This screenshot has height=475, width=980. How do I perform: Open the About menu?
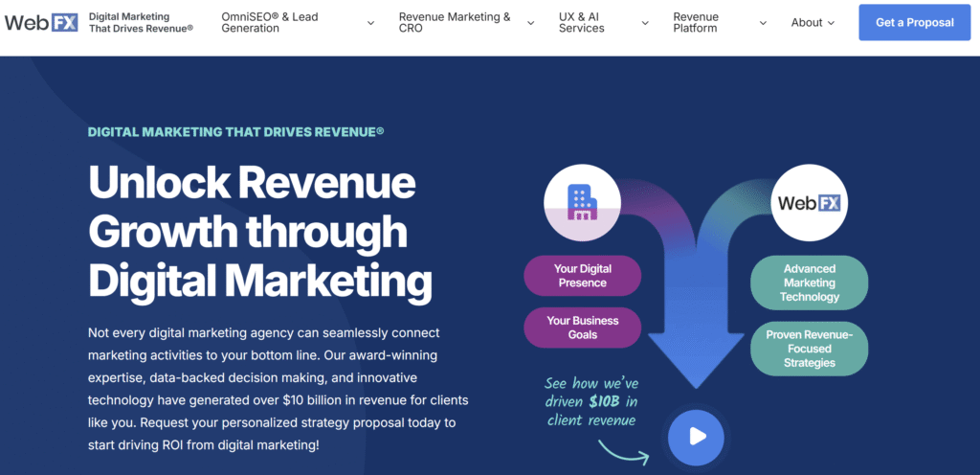(x=806, y=22)
